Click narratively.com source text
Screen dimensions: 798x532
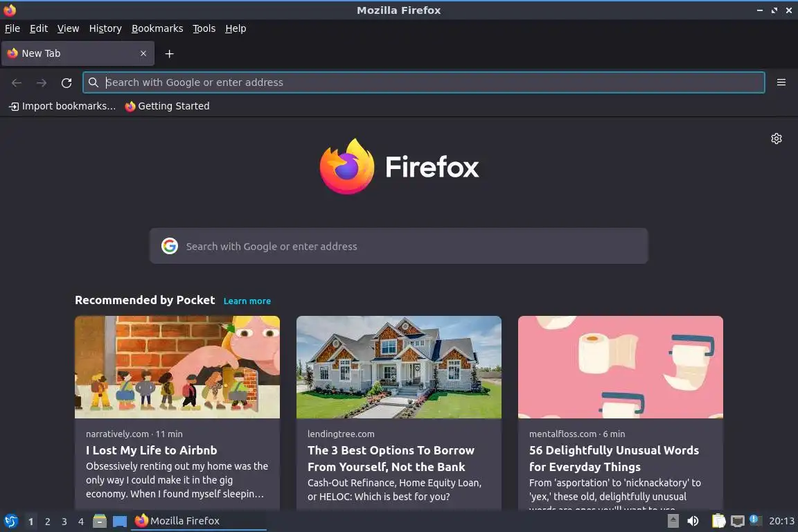point(117,434)
